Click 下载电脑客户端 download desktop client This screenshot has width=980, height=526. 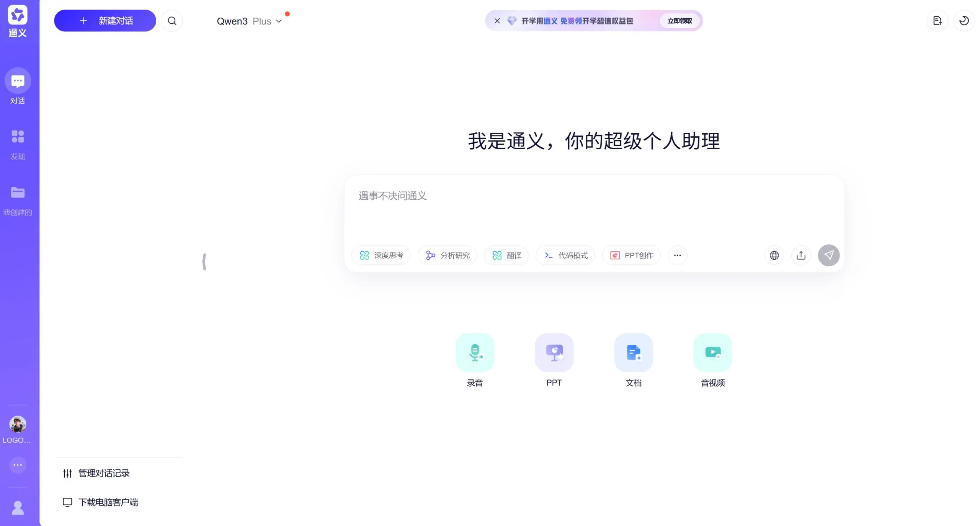point(100,502)
